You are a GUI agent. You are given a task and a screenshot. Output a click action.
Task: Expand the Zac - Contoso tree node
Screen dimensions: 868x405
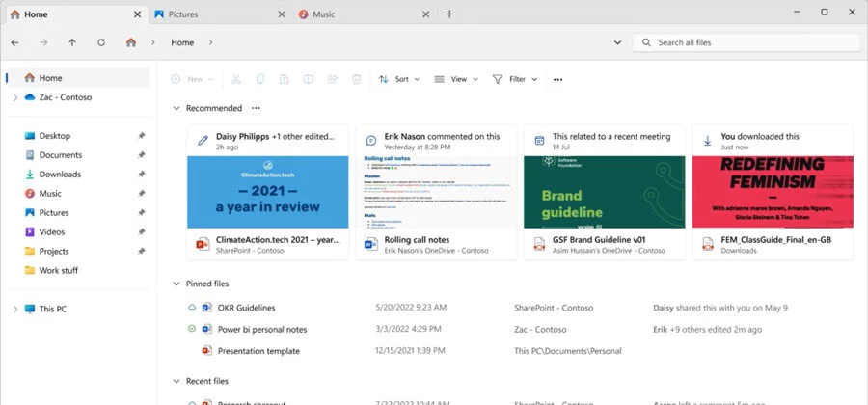15,97
